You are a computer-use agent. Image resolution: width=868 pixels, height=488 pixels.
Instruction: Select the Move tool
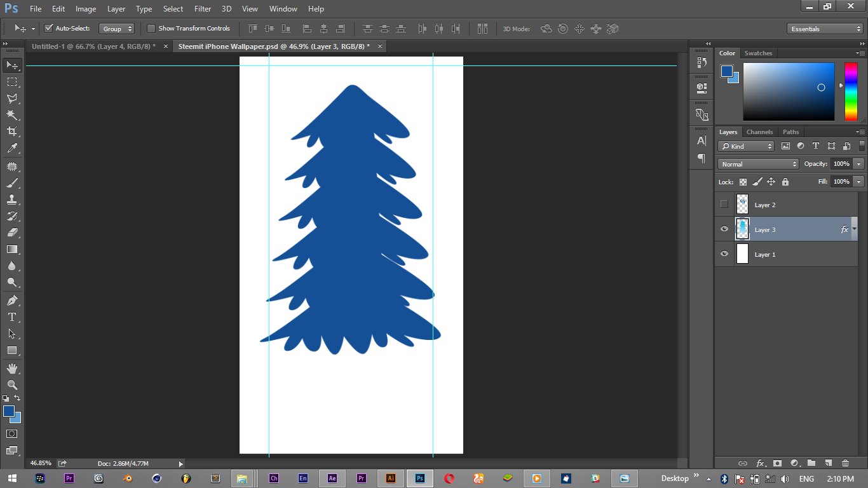12,65
